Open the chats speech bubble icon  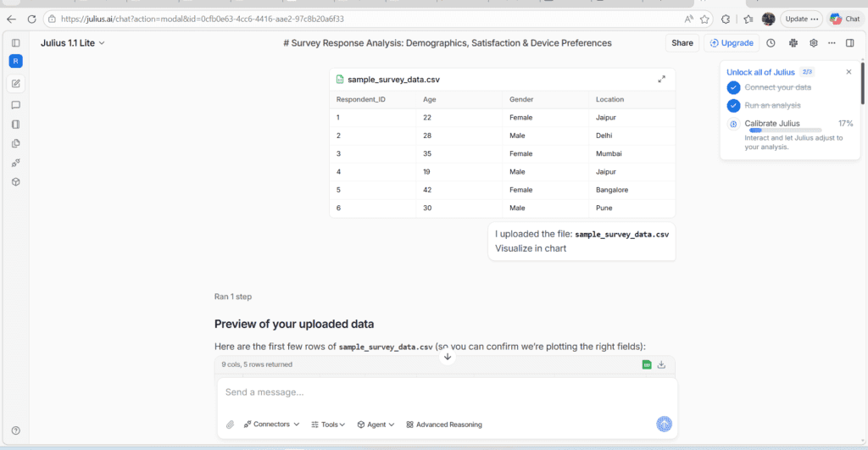(15, 104)
